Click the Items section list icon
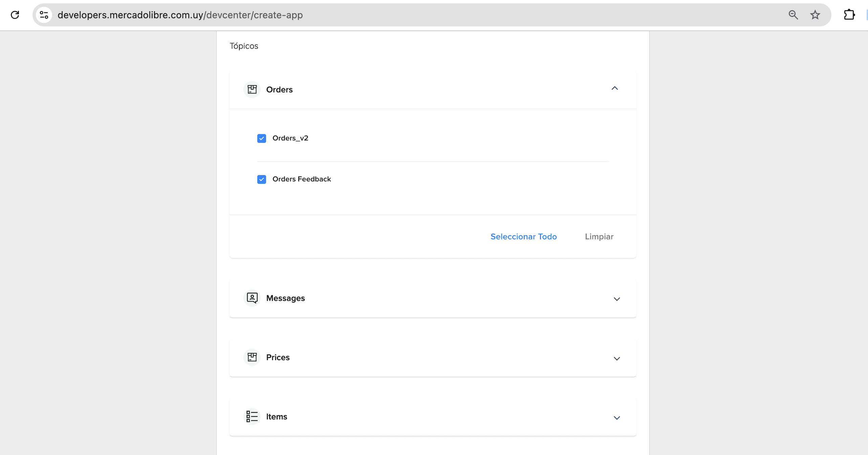The width and height of the screenshot is (868, 455). 252,416
